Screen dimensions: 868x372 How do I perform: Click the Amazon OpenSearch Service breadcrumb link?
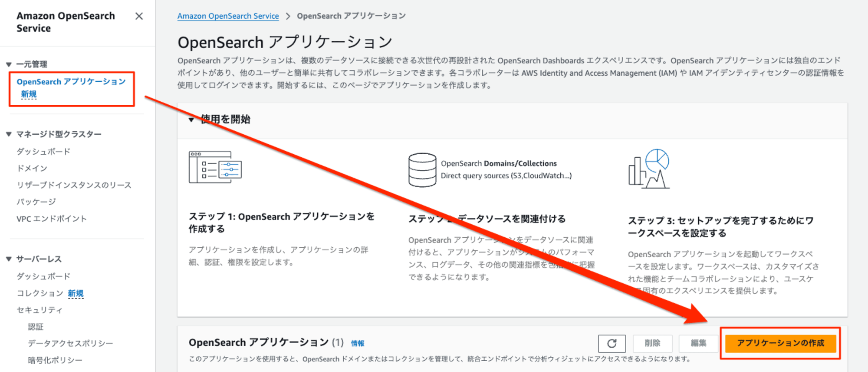pyautogui.click(x=228, y=16)
